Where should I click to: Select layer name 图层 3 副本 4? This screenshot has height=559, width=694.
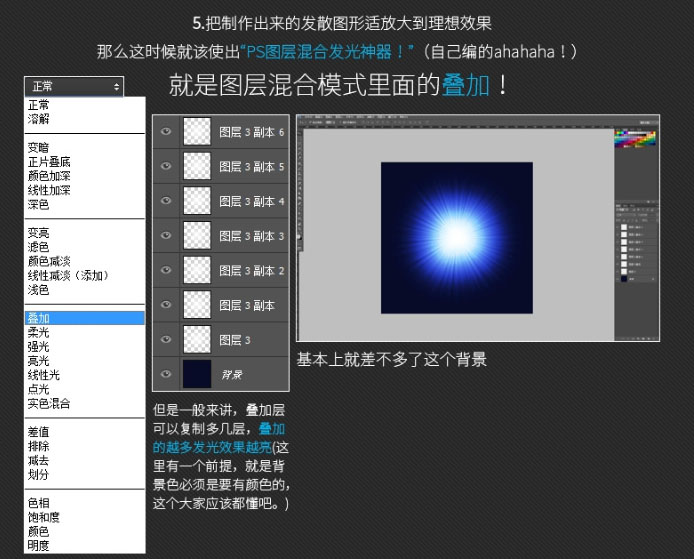[252, 201]
